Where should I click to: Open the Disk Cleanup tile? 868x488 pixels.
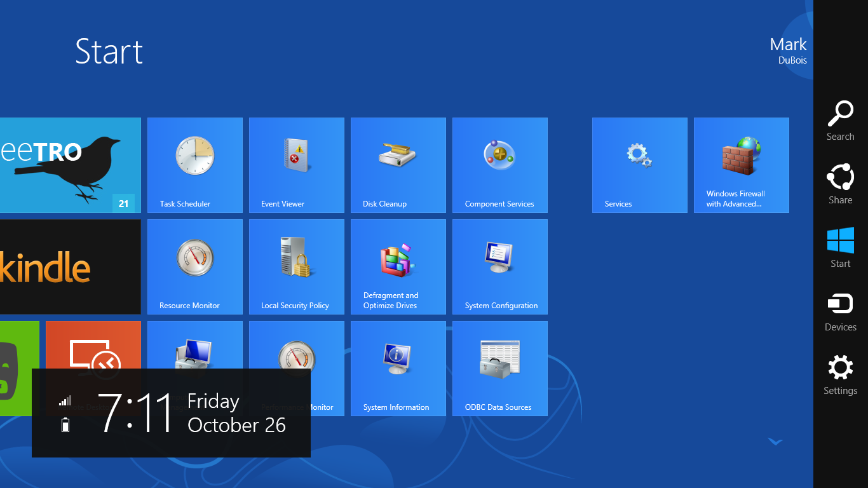coord(398,165)
